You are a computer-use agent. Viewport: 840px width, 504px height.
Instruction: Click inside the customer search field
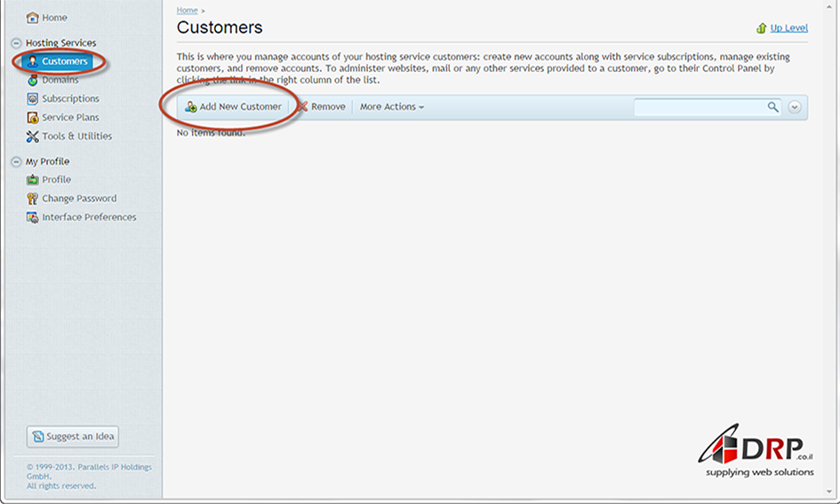click(699, 107)
